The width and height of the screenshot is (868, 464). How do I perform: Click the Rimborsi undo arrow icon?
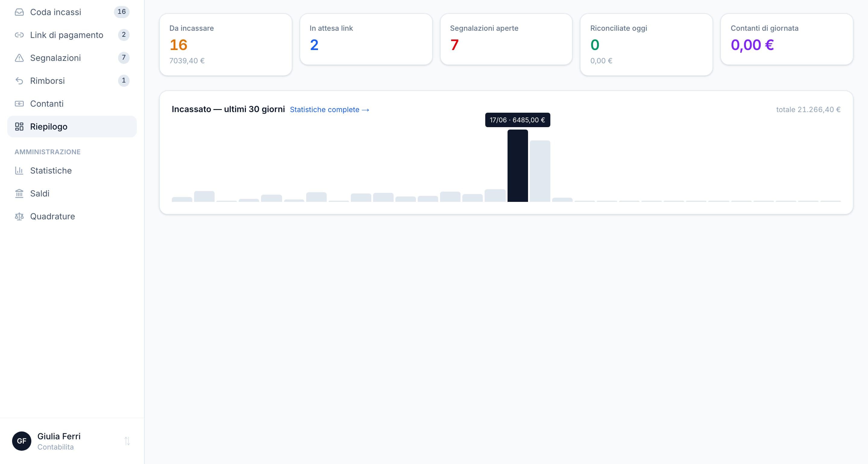19,81
